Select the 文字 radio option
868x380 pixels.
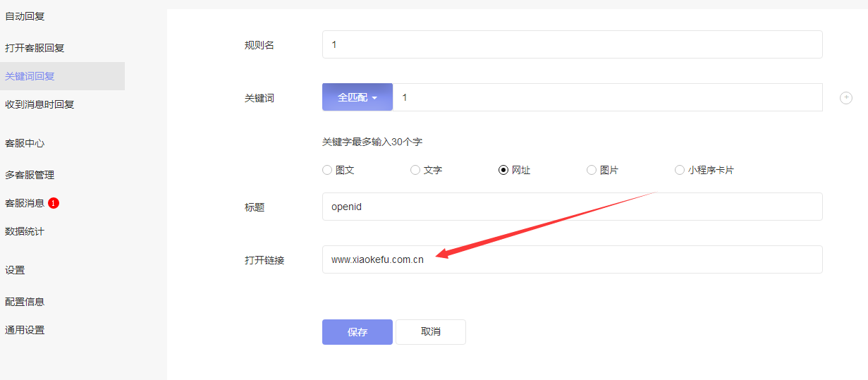(x=415, y=170)
